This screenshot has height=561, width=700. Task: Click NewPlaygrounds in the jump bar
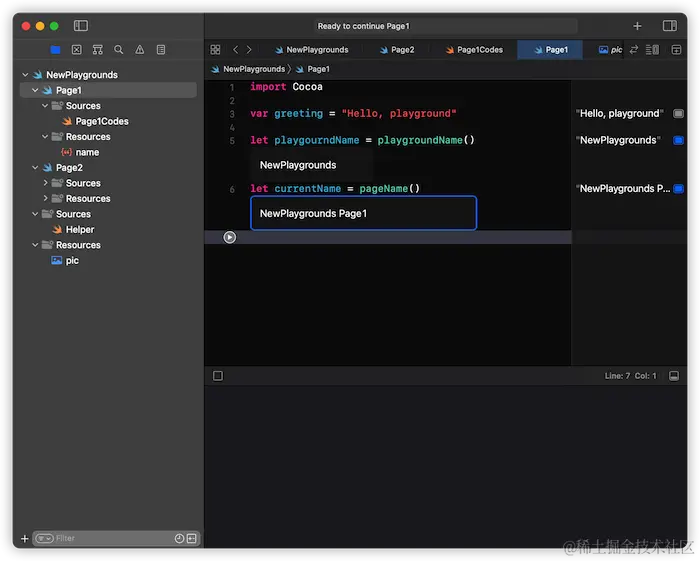[x=248, y=69]
